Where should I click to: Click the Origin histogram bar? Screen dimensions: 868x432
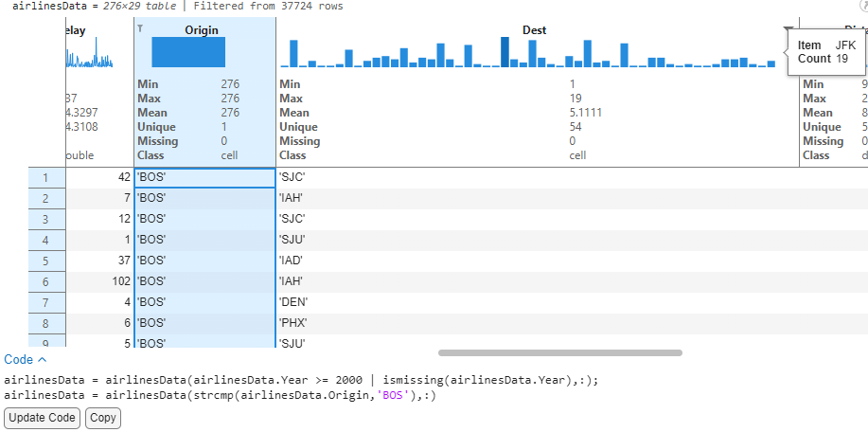click(188, 52)
